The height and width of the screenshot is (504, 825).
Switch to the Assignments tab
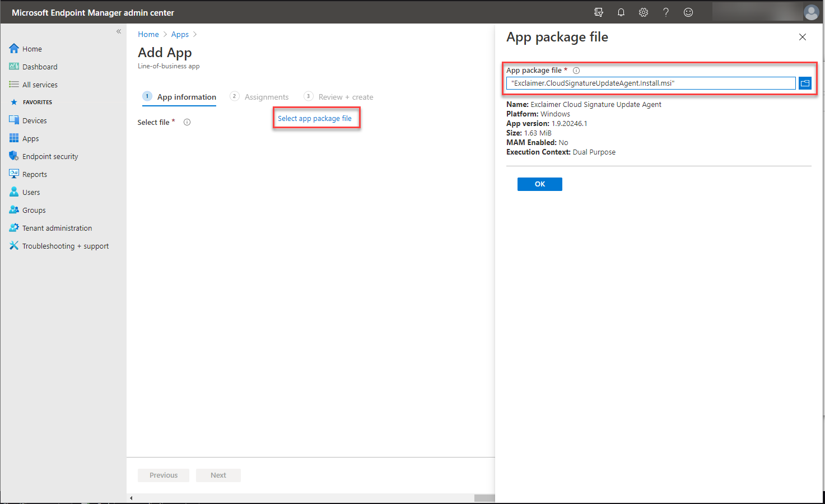267,96
